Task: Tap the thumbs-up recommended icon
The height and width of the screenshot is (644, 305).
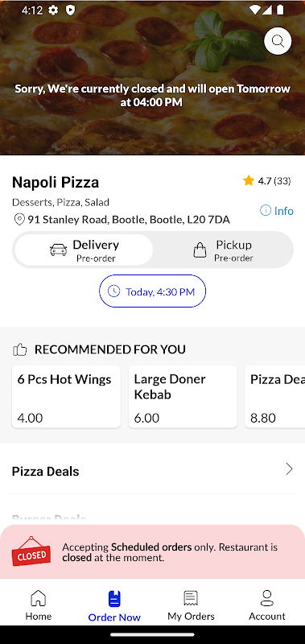Action: pos(19,349)
